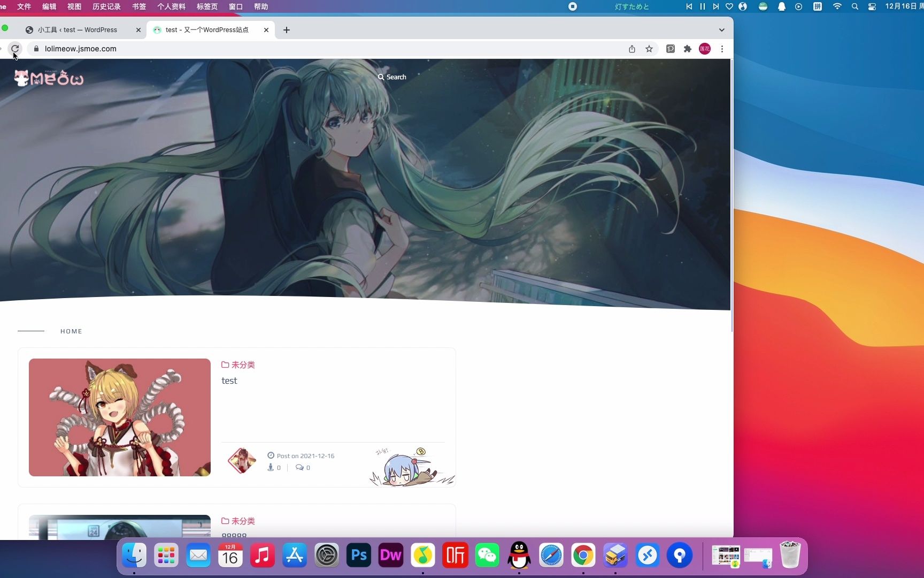This screenshot has width=924, height=578.
Task: Open Spotlight search in the menu bar
Action: point(855,6)
